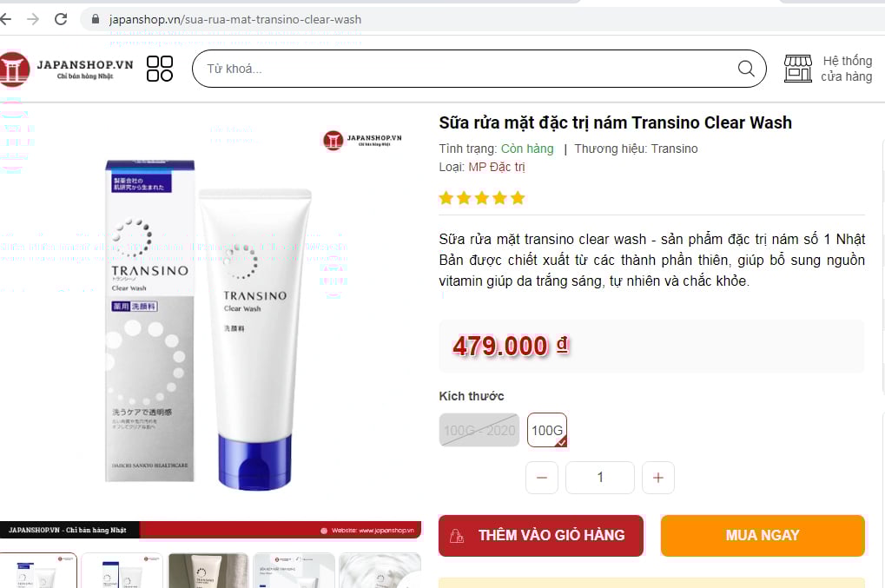Open the Transino brand link
The width and height of the screenshot is (885, 588).
674,149
